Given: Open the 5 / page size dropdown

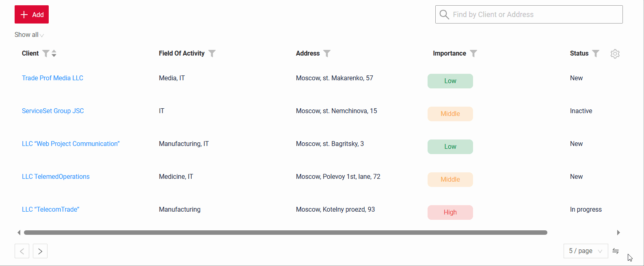Looking at the screenshot, I should pyautogui.click(x=586, y=251).
